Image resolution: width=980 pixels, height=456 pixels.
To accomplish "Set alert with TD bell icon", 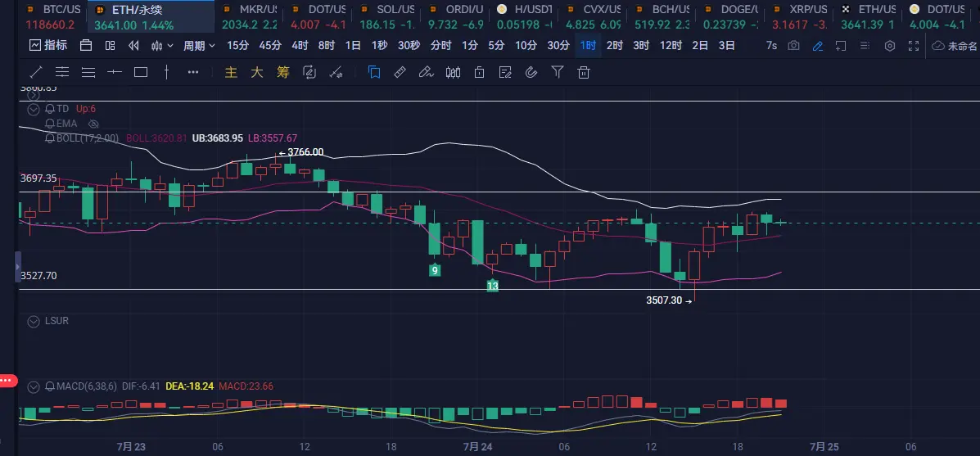I will pyautogui.click(x=50, y=110).
